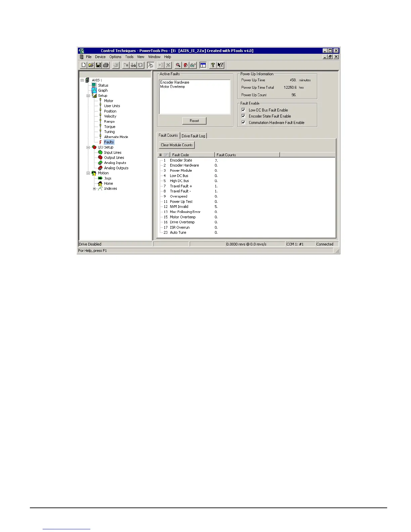Open the File menu
Screen dimensions: 411x532
click(89, 57)
